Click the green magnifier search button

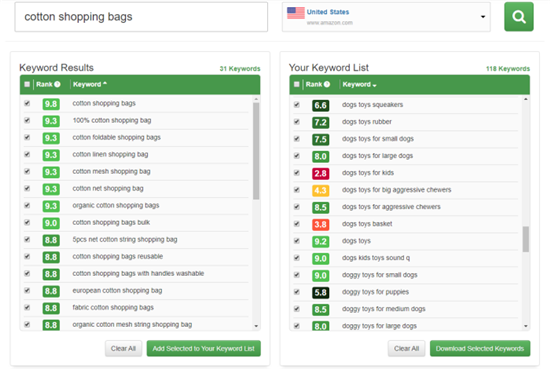518,16
